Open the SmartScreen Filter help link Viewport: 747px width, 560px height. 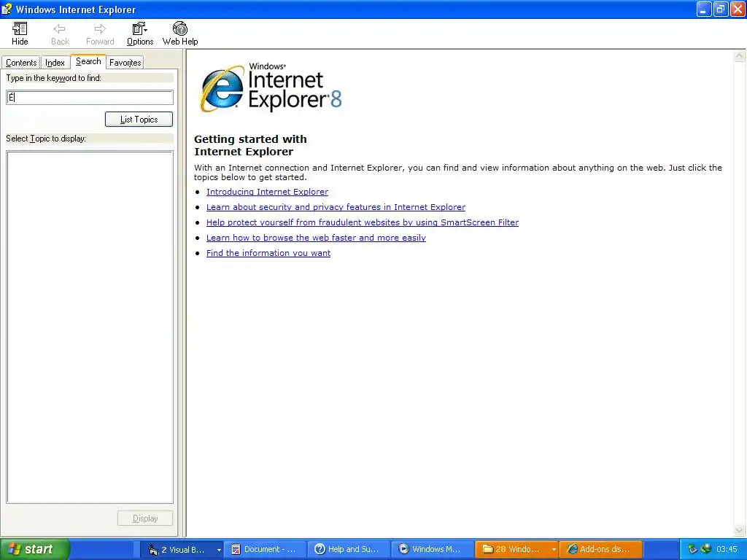click(x=362, y=222)
